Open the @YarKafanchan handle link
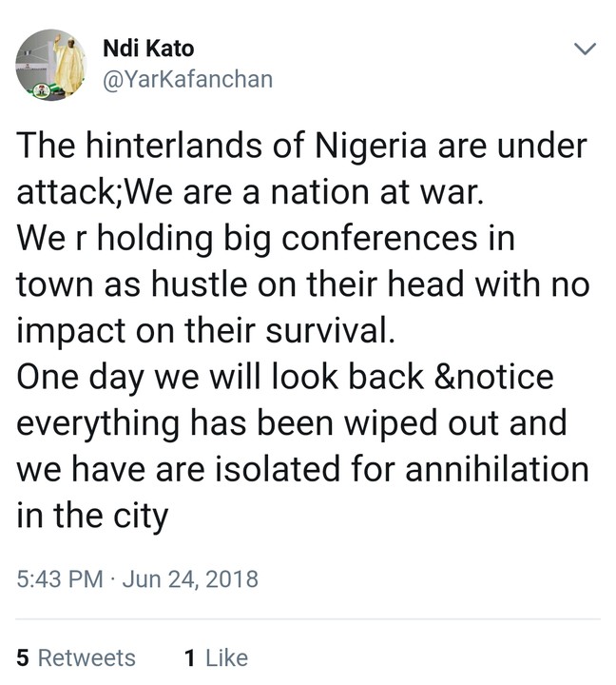The width and height of the screenshot is (616, 685). [186, 79]
